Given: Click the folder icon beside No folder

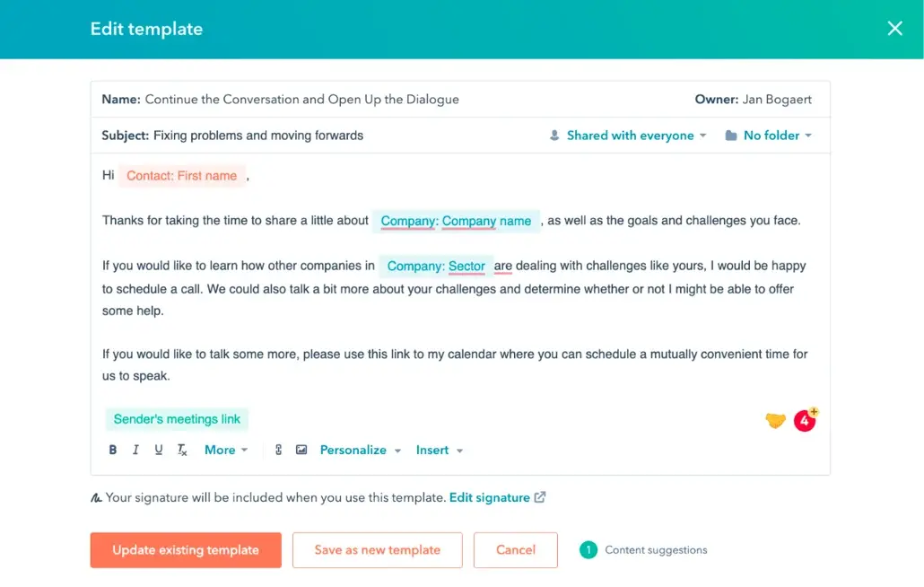Looking at the screenshot, I should [x=730, y=135].
